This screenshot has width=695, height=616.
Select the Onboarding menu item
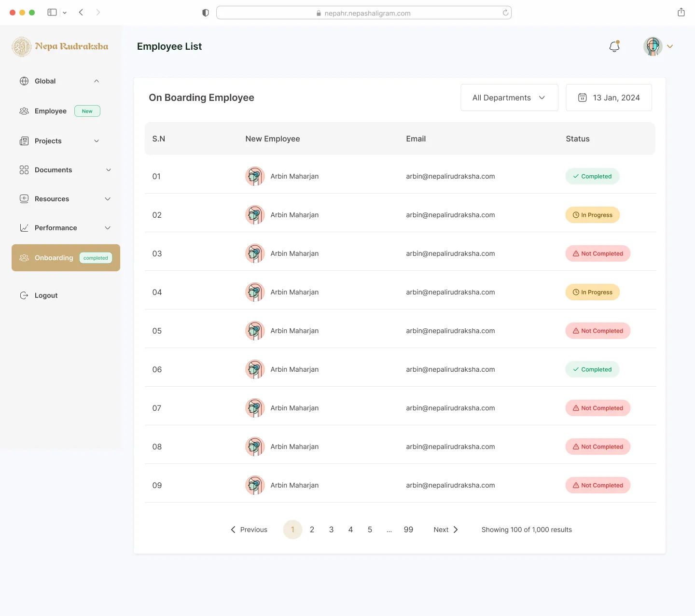pos(54,258)
